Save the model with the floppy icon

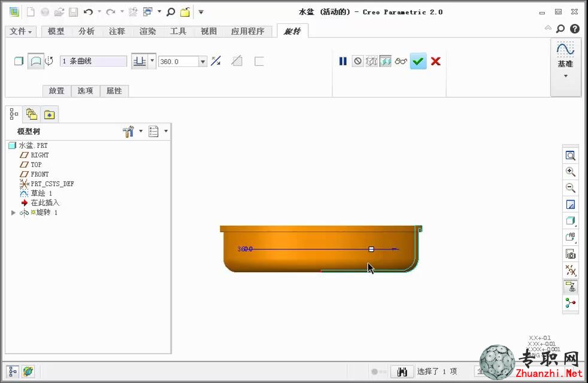tap(74, 12)
